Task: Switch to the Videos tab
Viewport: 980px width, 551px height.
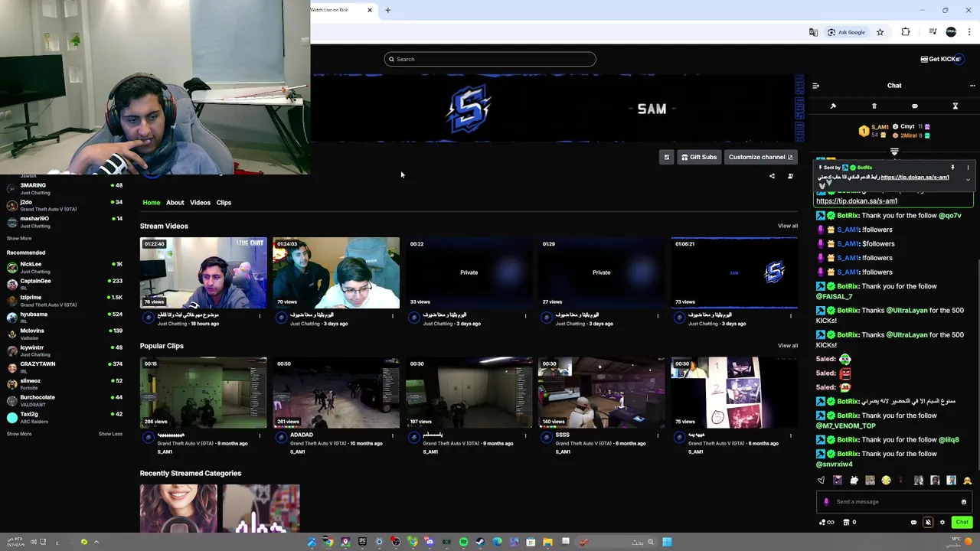Action: pos(200,203)
